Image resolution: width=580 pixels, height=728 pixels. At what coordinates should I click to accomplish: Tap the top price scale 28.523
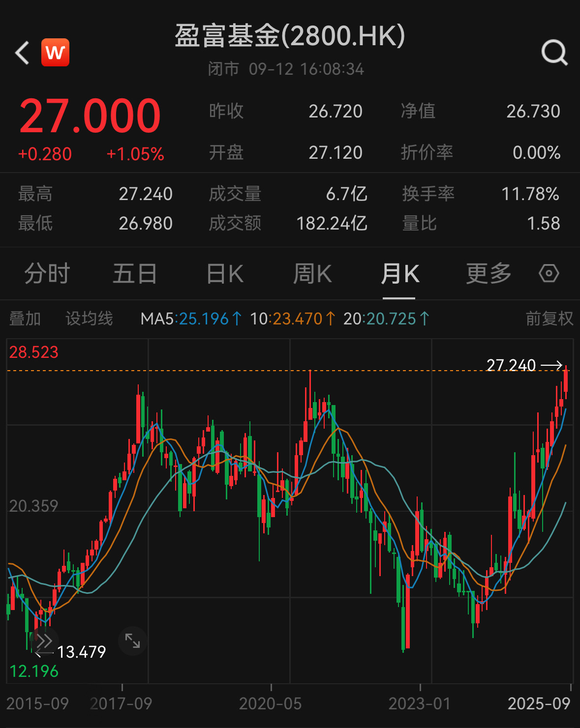pyautogui.click(x=33, y=352)
